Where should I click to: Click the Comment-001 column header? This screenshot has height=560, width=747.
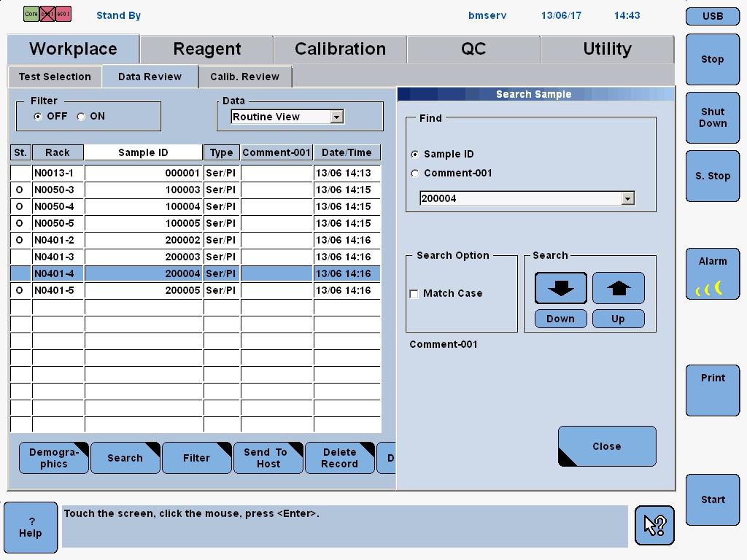pos(276,153)
